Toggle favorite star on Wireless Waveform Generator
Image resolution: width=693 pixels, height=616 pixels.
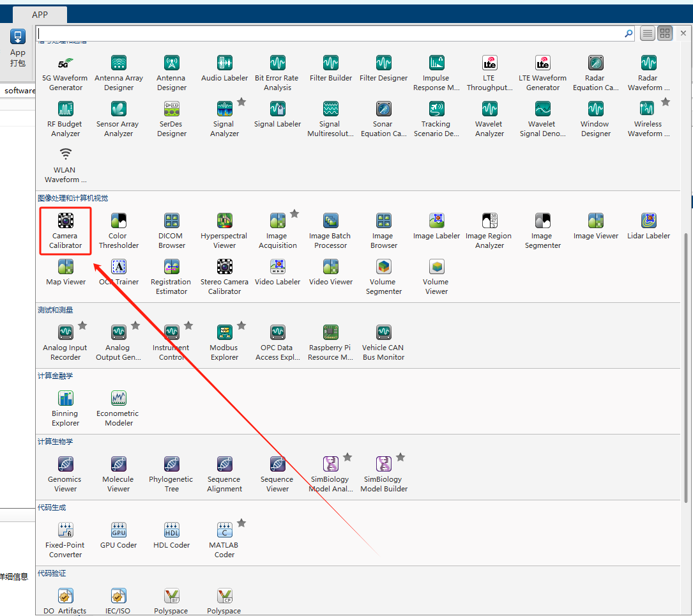click(x=666, y=102)
